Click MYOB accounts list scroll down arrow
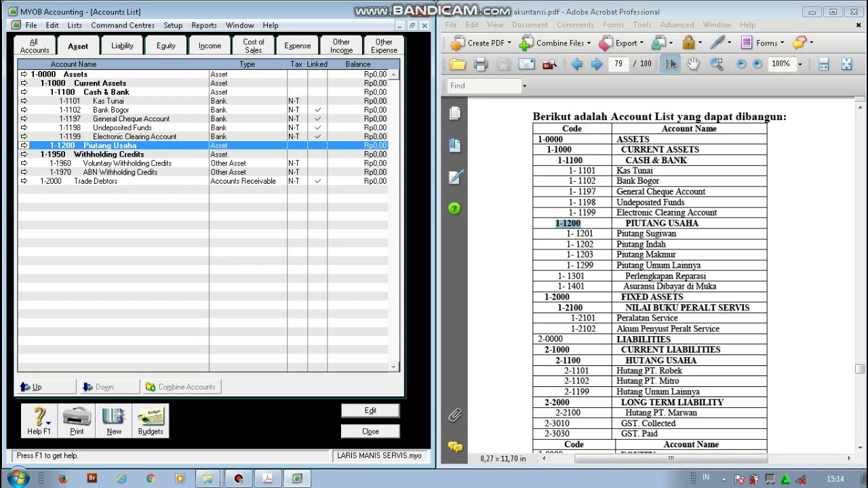This screenshot has height=488, width=868. (394, 367)
